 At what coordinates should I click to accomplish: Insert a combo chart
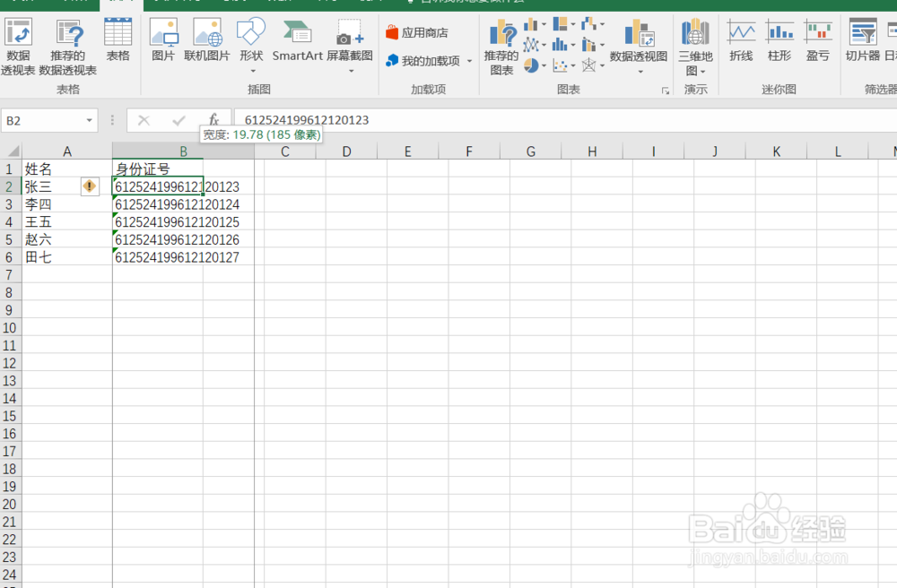tap(593, 45)
